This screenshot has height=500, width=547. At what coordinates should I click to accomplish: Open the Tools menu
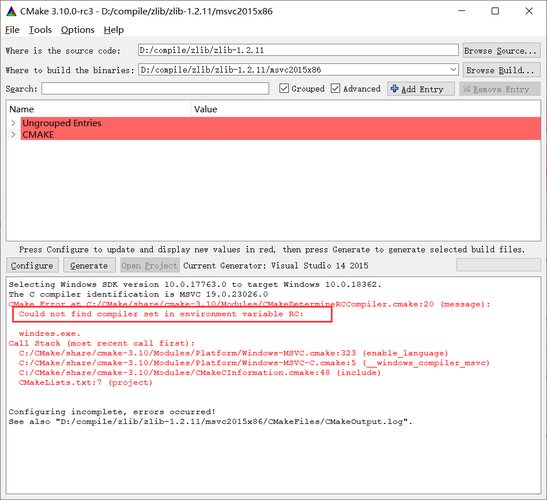40,30
